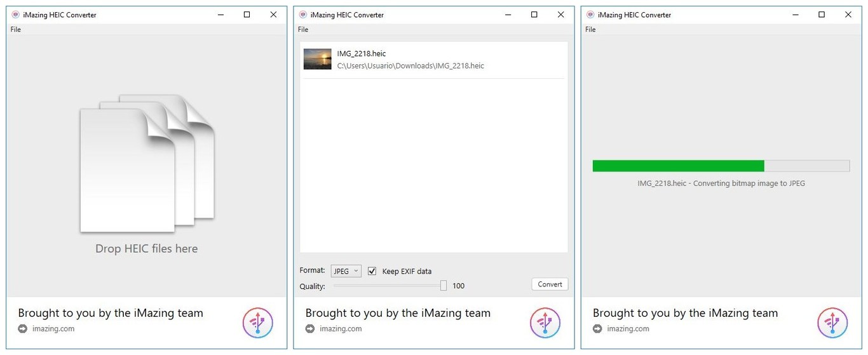
Task: Close the right iMazing window
Action: pyautogui.click(x=848, y=15)
